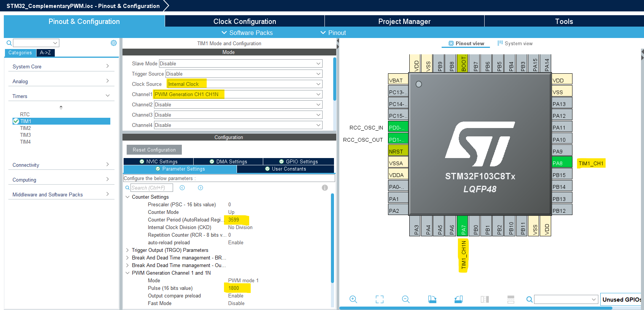Viewport: 644px width, 310px height.
Task: Zoom in on the pinout view
Action: (x=353, y=299)
